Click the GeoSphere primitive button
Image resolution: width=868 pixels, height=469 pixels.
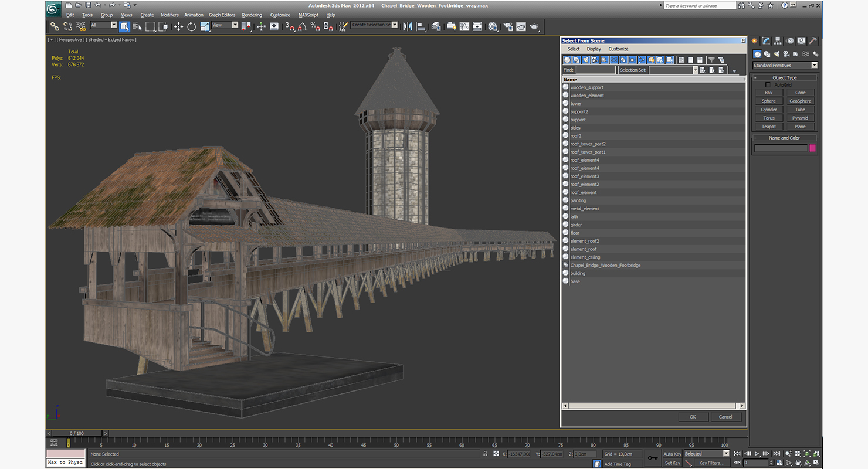(800, 101)
